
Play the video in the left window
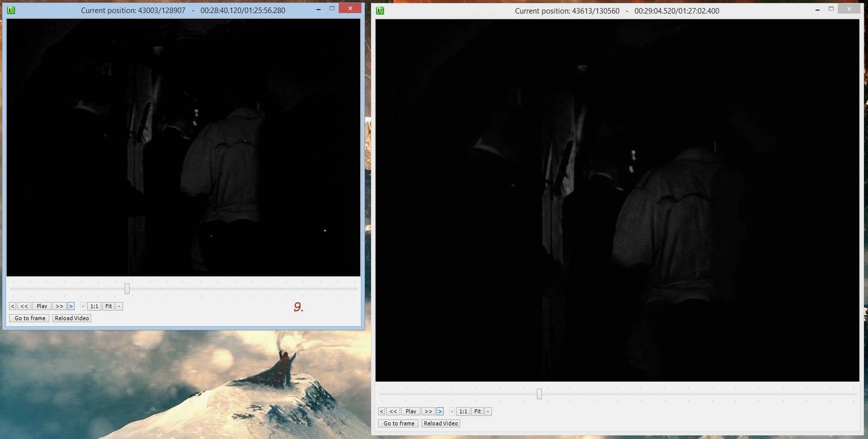coord(42,306)
